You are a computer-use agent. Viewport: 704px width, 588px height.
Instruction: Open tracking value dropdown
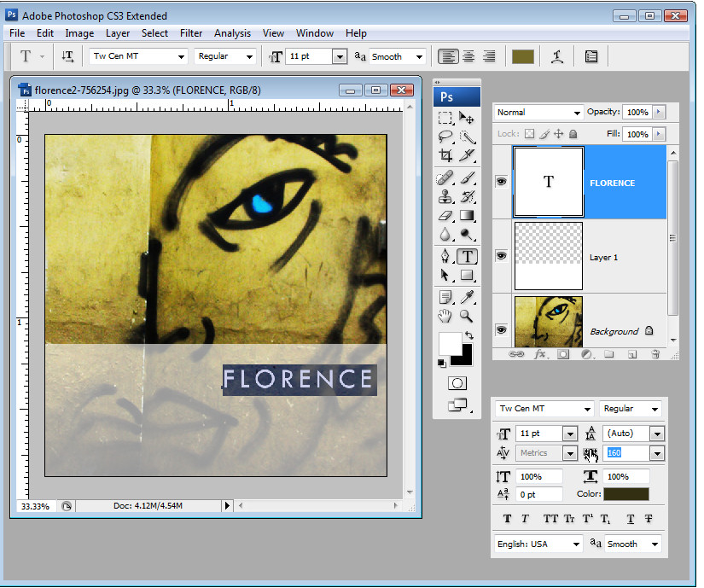coord(657,453)
